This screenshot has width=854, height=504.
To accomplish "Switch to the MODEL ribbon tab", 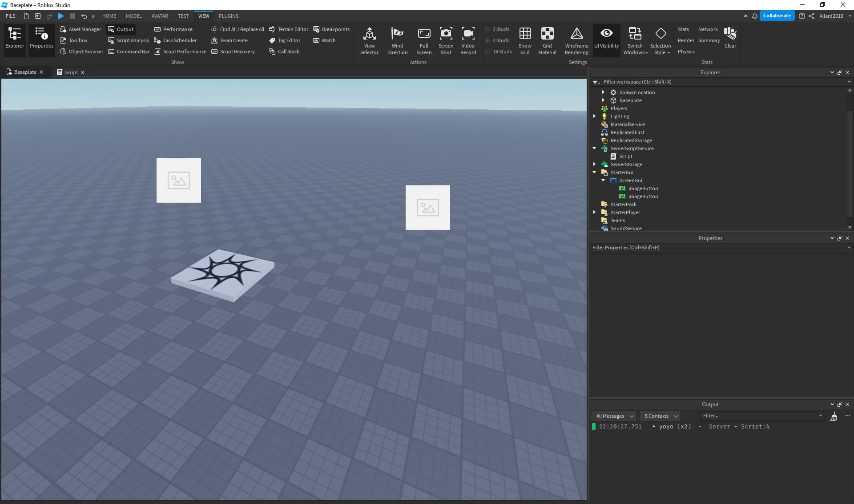I will tap(133, 16).
